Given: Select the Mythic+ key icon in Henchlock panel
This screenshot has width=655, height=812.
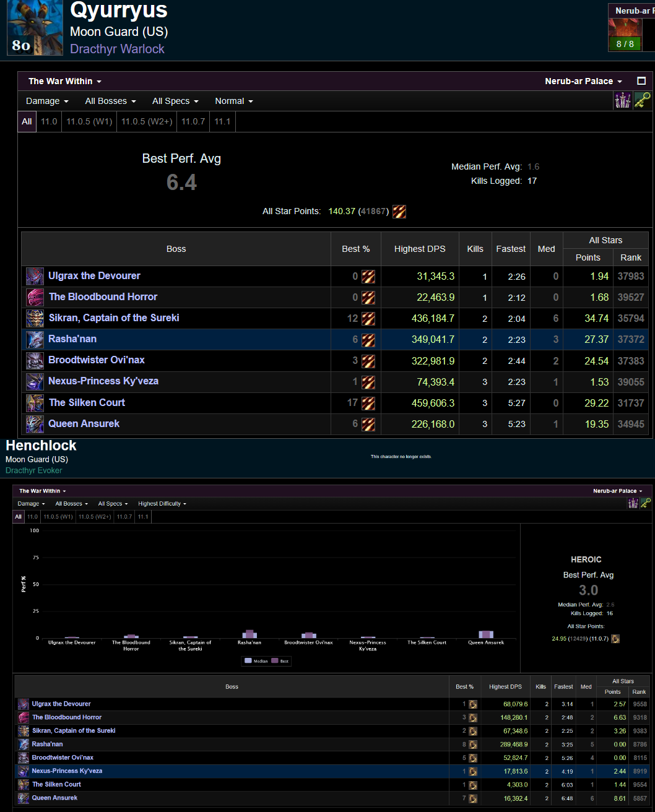Looking at the screenshot, I should click(x=645, y=503).
